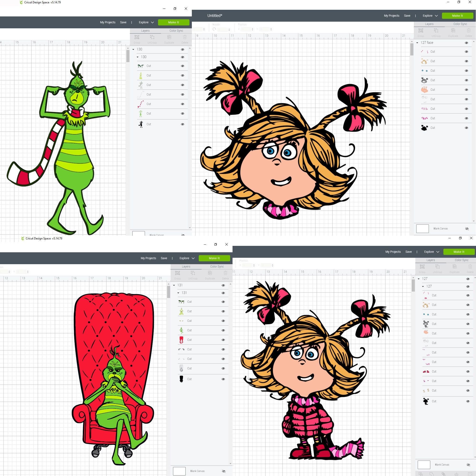Viewport: 476px width, 476px height.
Task: Hide the red chair Cut layer in group 131
Action: (x=223, y=340)
